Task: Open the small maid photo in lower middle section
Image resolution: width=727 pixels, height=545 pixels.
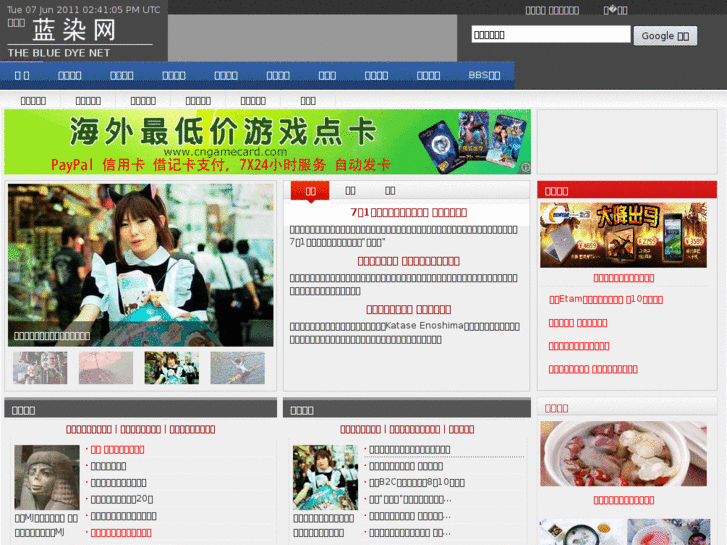Action: coord(325,477)
